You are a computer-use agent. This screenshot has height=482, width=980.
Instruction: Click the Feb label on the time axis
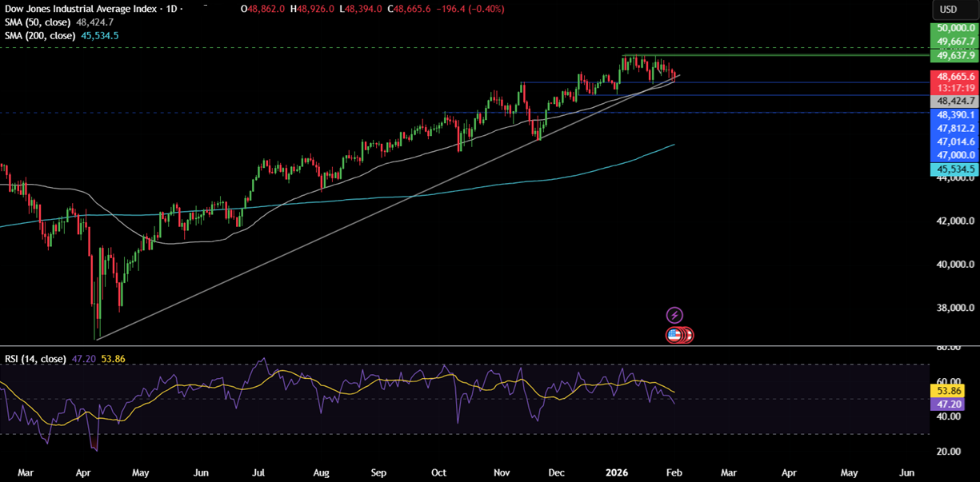[x=674, y=472]
